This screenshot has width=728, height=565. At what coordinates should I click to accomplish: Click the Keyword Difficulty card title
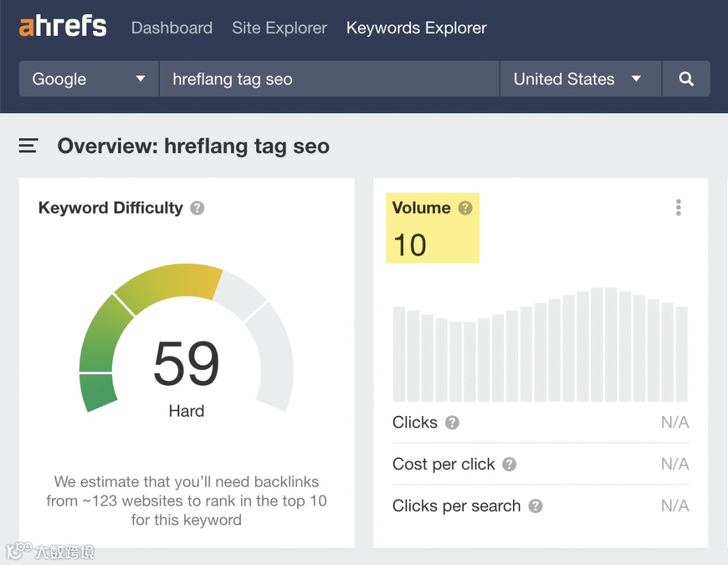coord(111,208)
